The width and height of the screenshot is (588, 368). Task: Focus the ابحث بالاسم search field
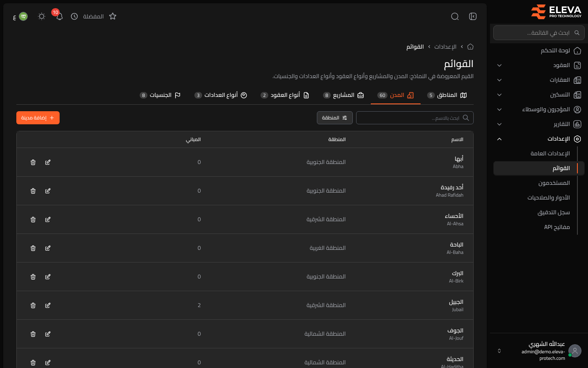415,118
